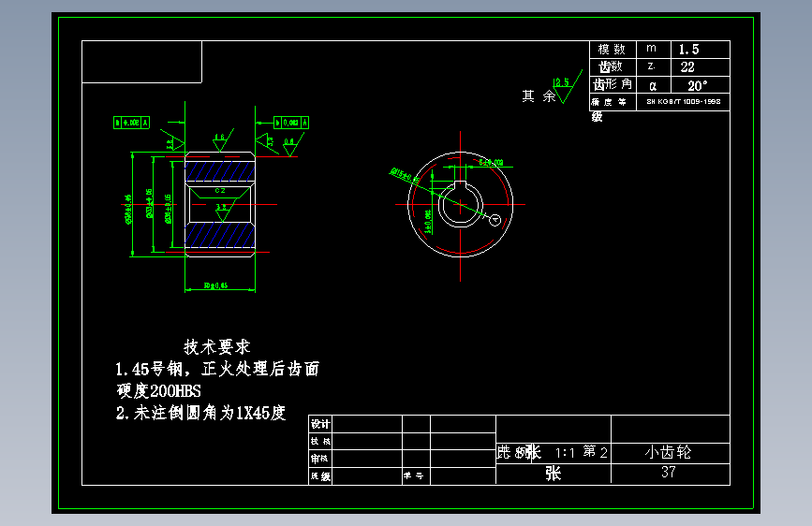The image size is (812, 526).
Task: Select the line "1.45号钢，正火处理后齿面"
Action: point(217,369)
